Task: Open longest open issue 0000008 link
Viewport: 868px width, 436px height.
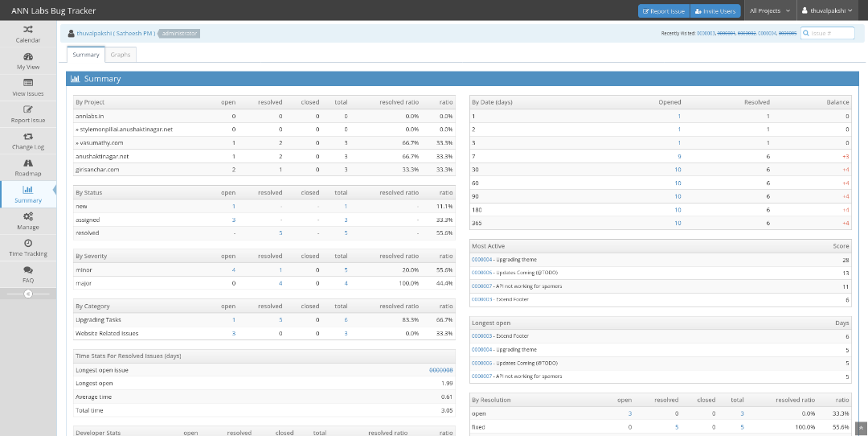Action: click(x=440, y=370)
